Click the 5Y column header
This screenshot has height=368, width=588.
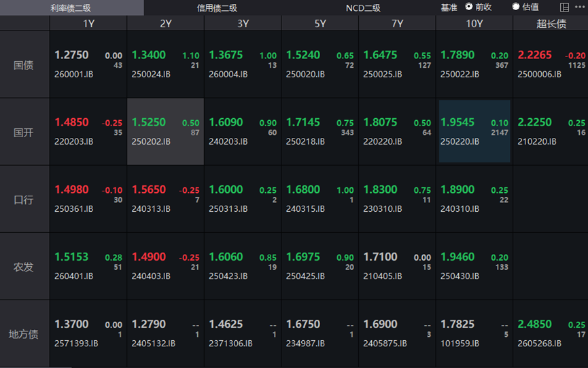coord(319,23)
